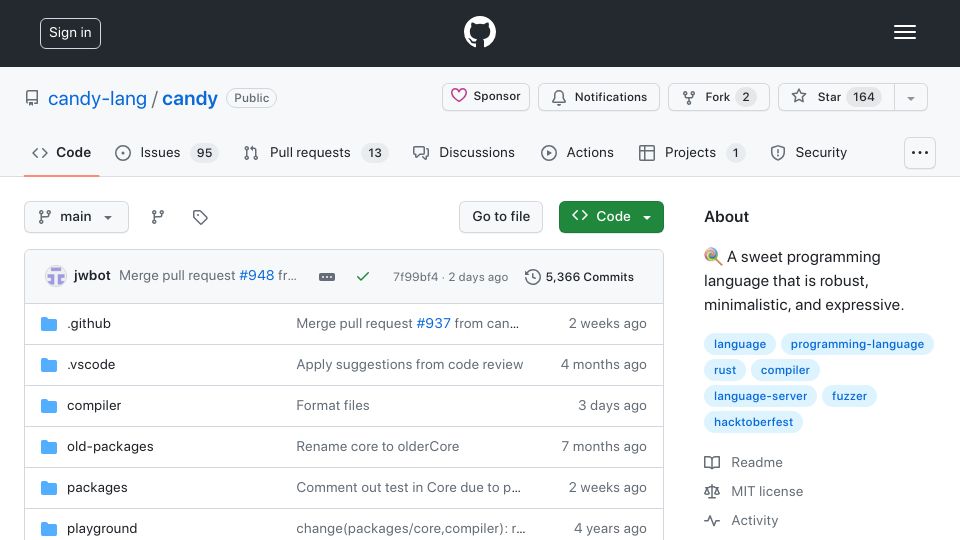Go to the Actions tab
The height and width of the screenshot is (540, 960).
(x=577, y=152)
